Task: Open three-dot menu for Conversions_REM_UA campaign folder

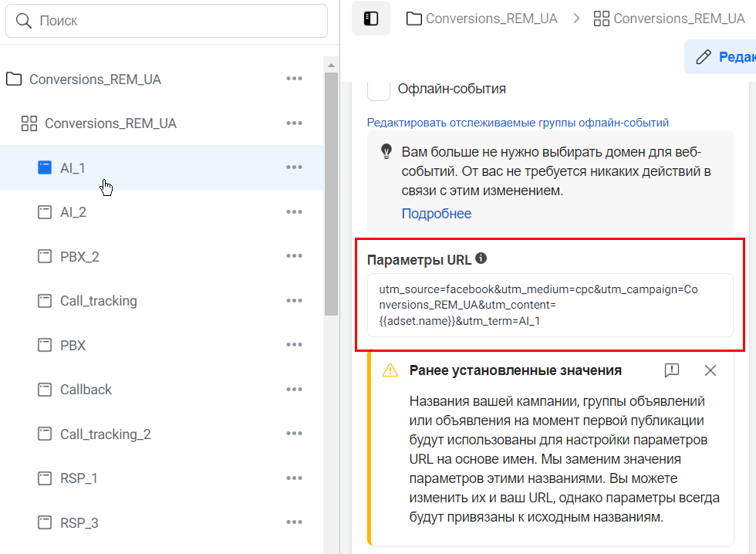Action: [x=294, y=79]
